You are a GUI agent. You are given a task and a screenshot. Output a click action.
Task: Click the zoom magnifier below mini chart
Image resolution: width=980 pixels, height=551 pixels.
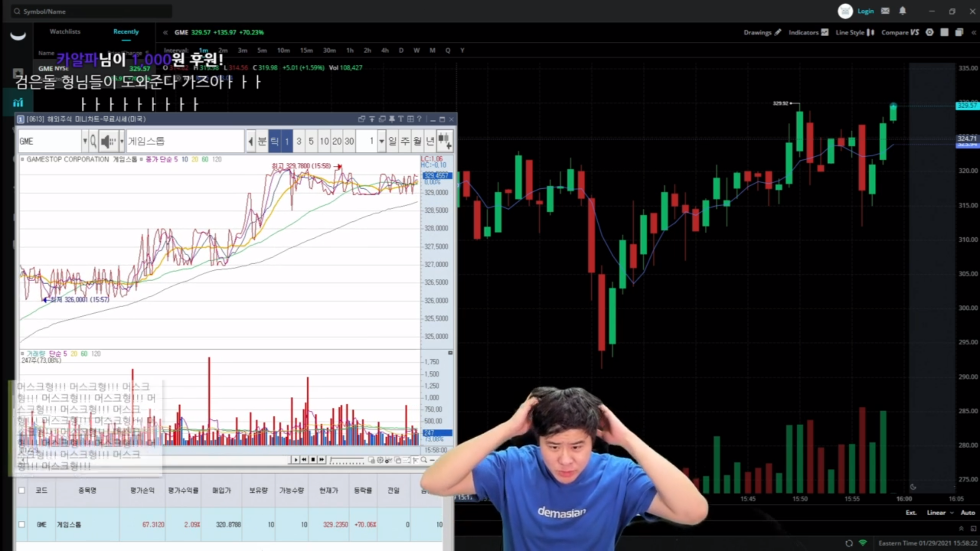tap(424, 460)
